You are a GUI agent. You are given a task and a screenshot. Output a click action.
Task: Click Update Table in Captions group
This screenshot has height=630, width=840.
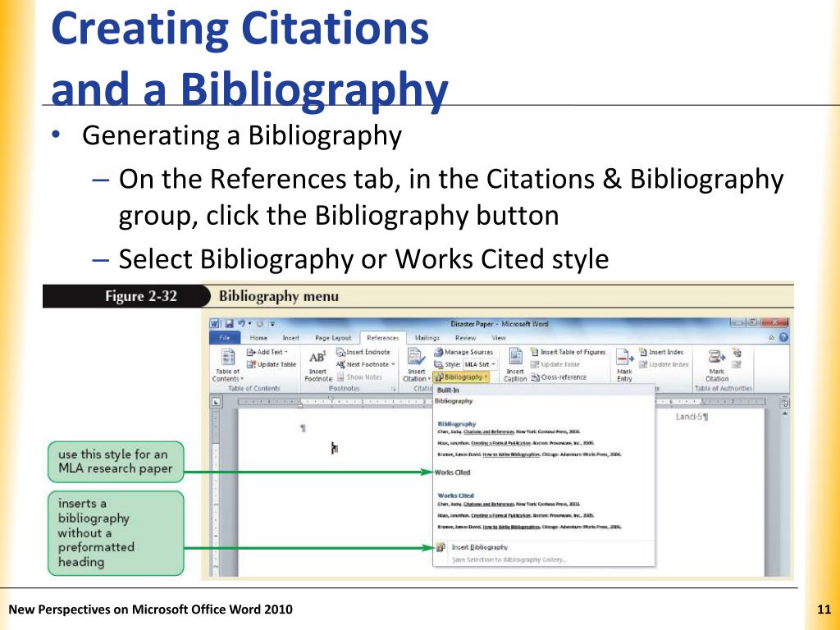[x=555, y=364]
